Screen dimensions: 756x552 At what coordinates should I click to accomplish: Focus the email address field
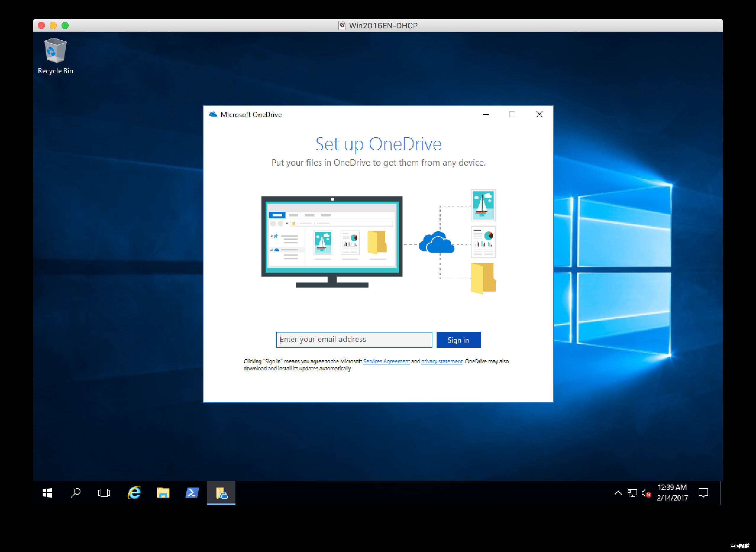coord(354,340)
